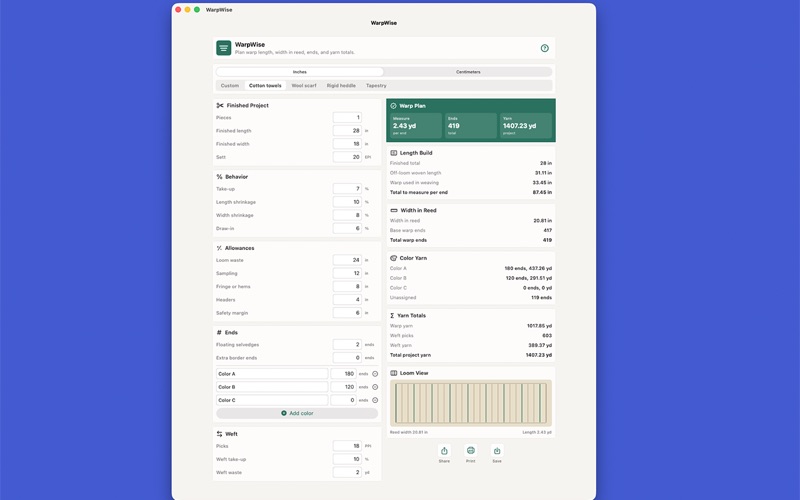The image size is (800, 500).
Task: Click the 'Total to measure per end' row
Action: click(470, 193)
